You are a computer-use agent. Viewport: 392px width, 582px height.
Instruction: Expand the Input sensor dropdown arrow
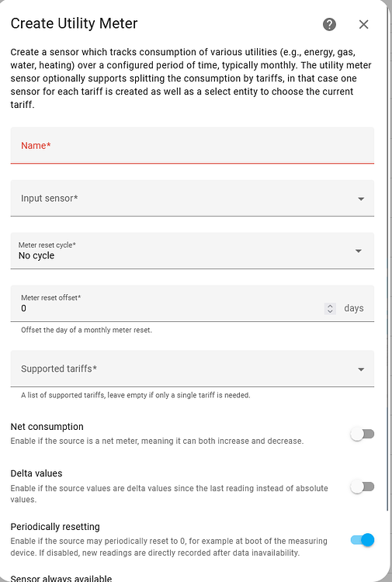coord(360,199)
